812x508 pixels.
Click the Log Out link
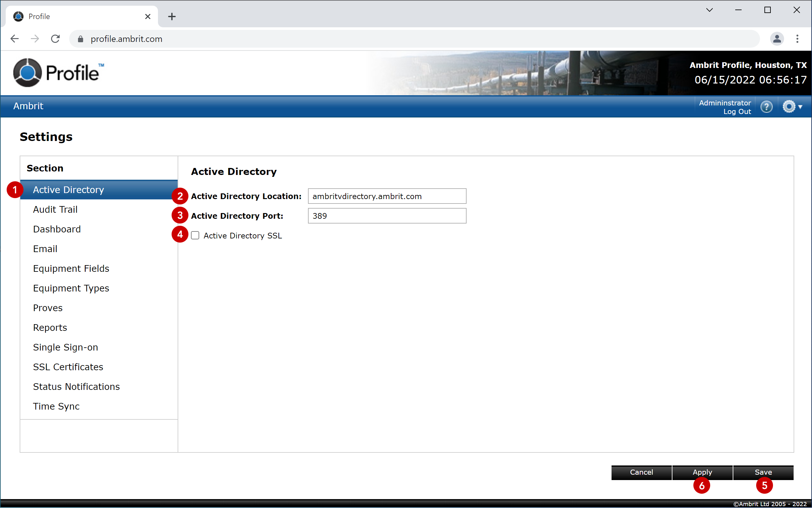(737, 112)
